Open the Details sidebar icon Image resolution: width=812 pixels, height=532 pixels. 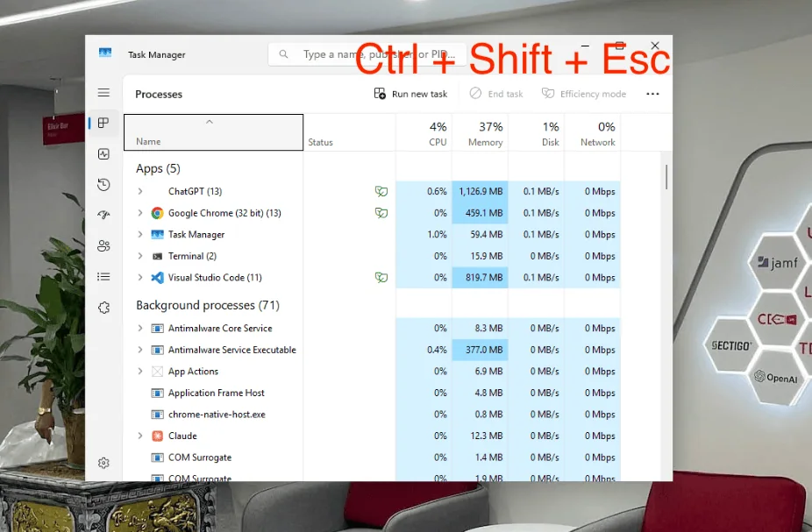[103, 276]
